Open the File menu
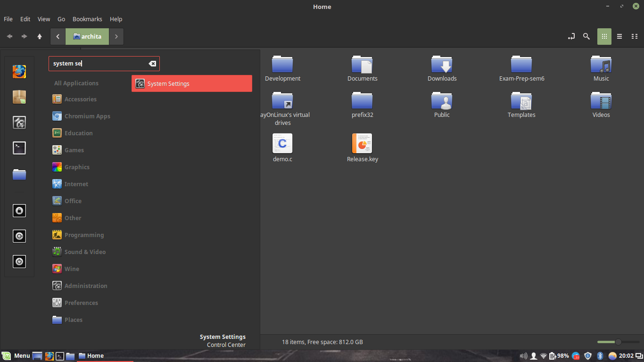The image size is (644, 362). point(8,19)
